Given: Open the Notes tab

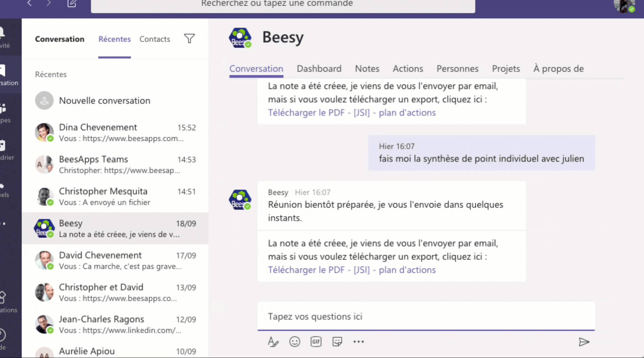Looking at the screenshot, I should [x=367, y=69].
